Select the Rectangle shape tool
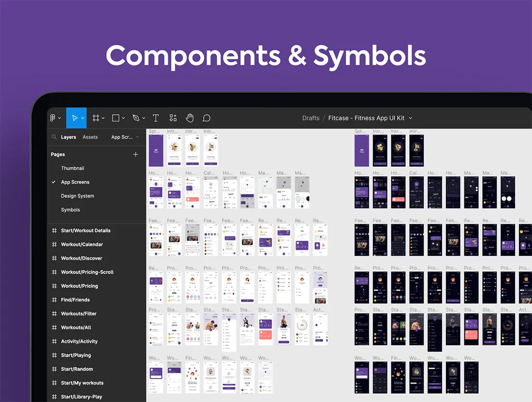The height and width of the screenshot is (402, 532). point(116,118)
